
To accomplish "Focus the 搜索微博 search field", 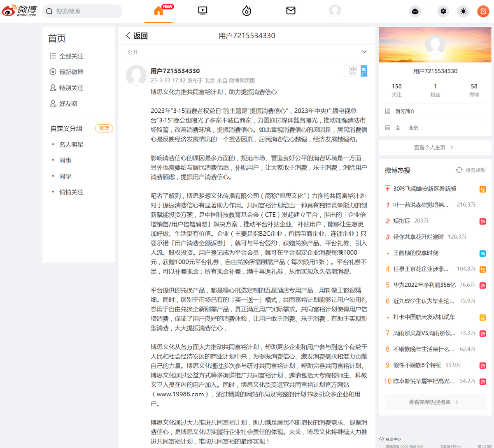I will click(82, 11).
